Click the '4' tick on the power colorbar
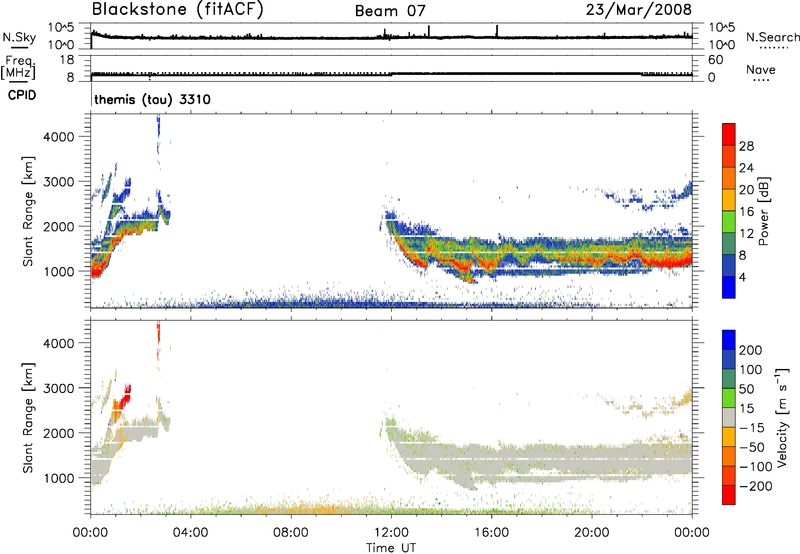 [743, 277]
